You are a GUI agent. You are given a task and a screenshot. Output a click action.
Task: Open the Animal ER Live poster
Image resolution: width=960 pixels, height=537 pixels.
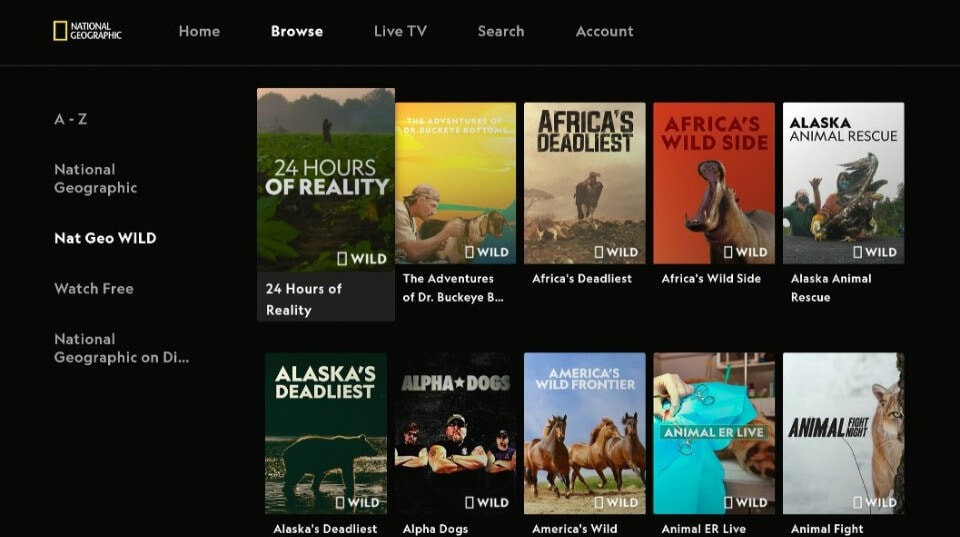point(714,434)
